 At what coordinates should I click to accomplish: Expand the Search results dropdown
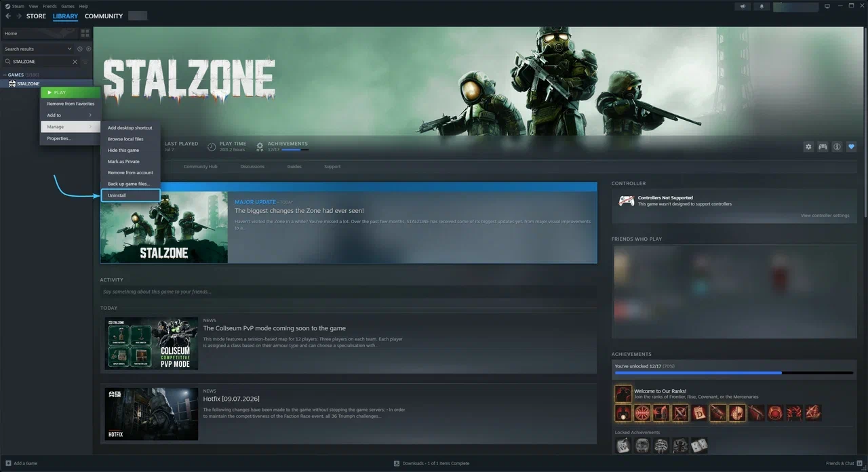pyautogui.click(x=38, y=49)
